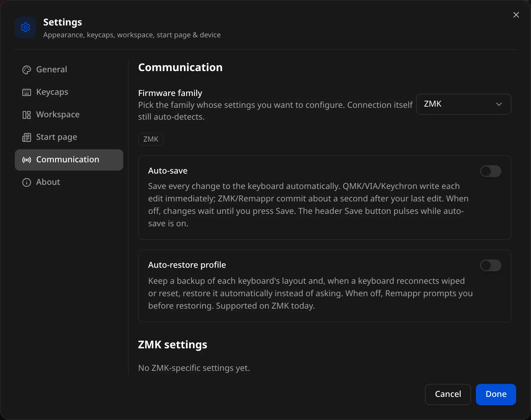Click 'Pick the family whose settings' description
The height and width of the screenshot is (420, 531).
point(275,111)
